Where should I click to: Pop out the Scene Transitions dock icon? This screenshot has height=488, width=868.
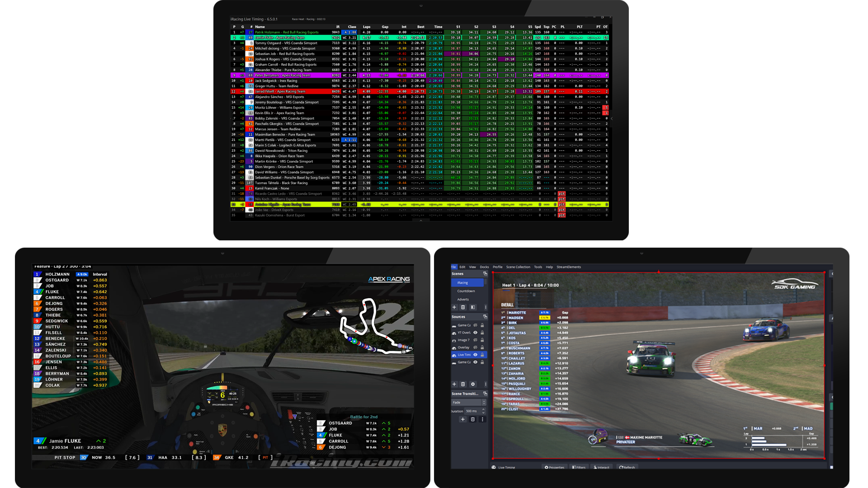pos(485,394)
